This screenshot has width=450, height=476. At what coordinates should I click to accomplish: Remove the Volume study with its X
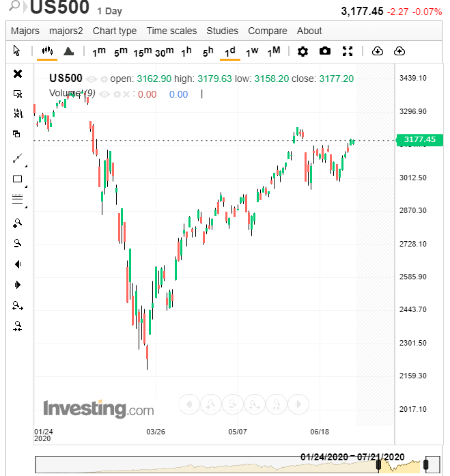[x=126, y=94]
